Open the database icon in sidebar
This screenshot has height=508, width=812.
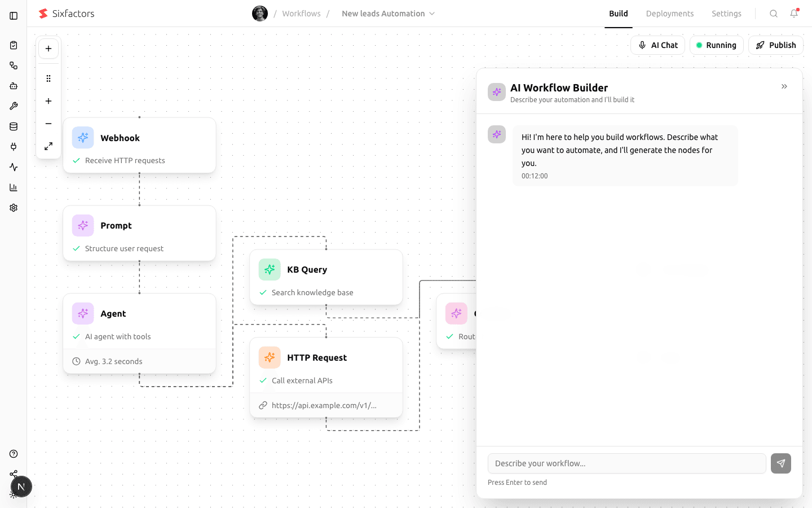click(14, 126)
